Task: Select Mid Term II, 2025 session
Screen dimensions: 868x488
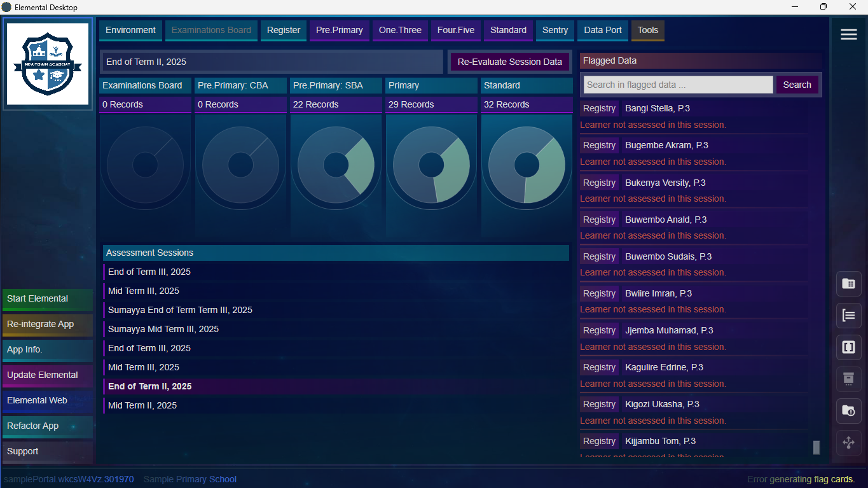Action: (x=142, y=405)
